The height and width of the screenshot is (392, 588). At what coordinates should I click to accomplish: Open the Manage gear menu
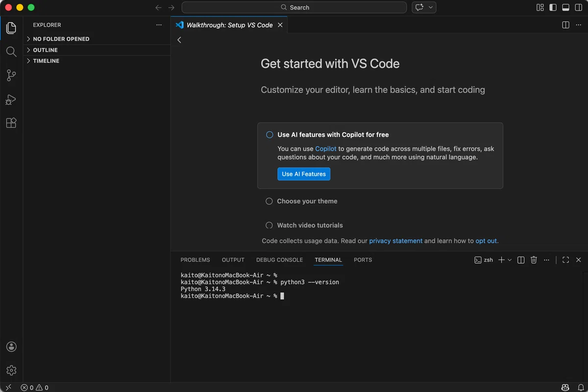(x=11, y=370)
